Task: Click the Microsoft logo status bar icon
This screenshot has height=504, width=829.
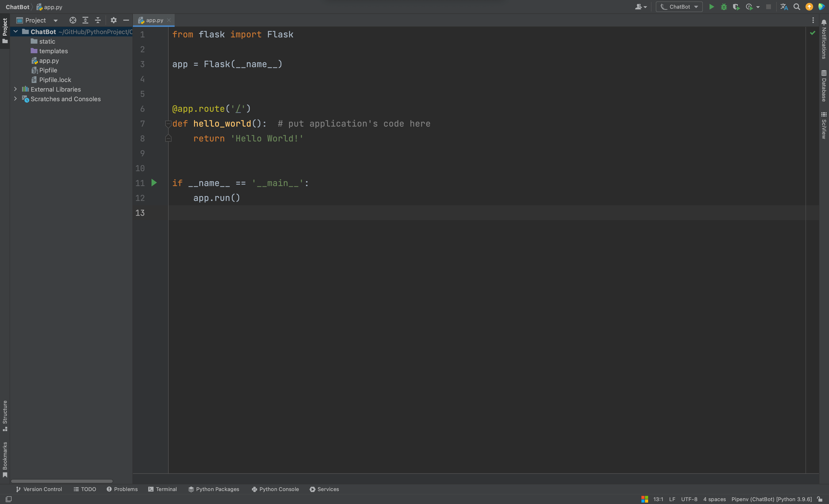Action: coord(645,499)
